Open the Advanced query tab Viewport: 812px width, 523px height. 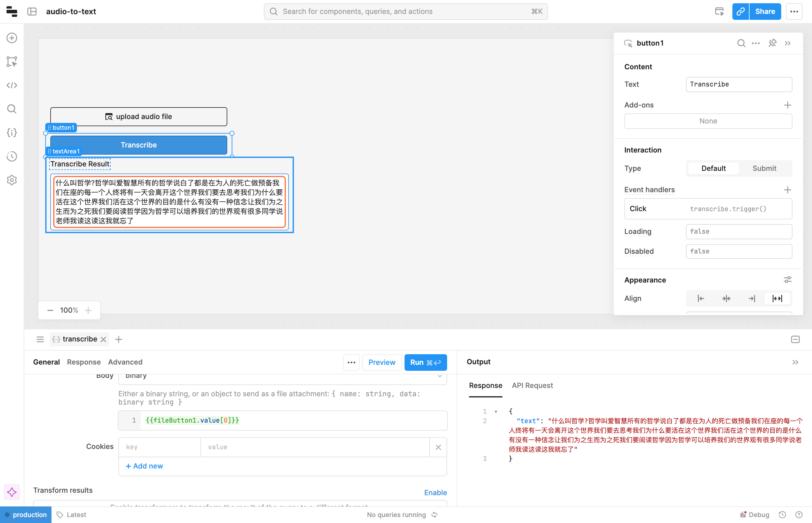click(125, 362)
